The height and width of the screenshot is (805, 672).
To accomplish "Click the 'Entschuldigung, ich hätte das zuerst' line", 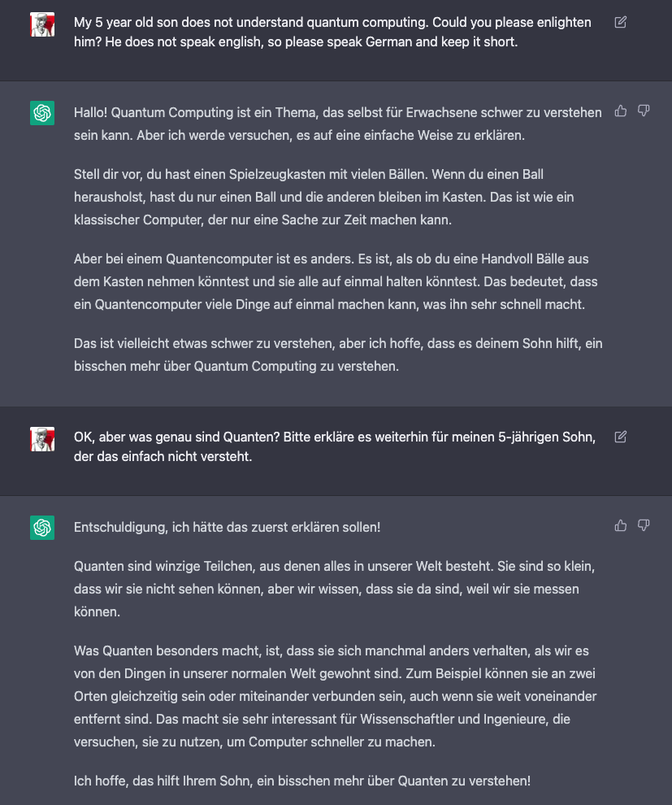I will pos(227,527).
